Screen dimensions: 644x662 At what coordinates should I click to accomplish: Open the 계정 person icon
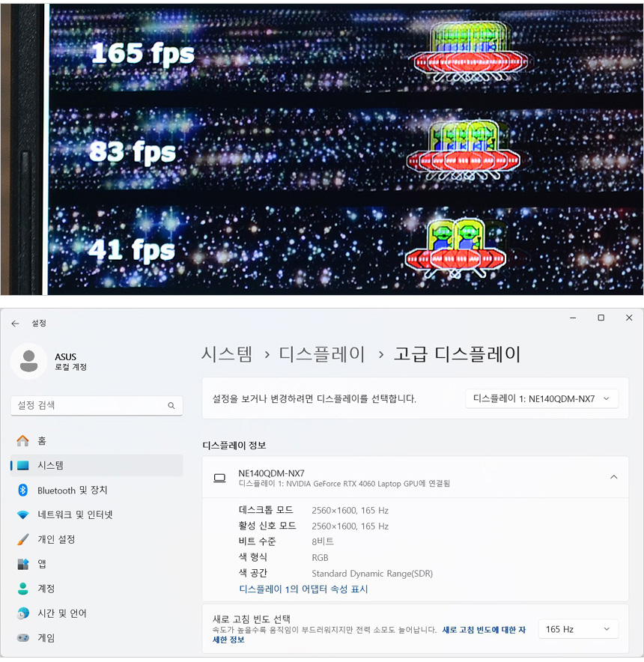pyautogui.click(x=22, y=588)
